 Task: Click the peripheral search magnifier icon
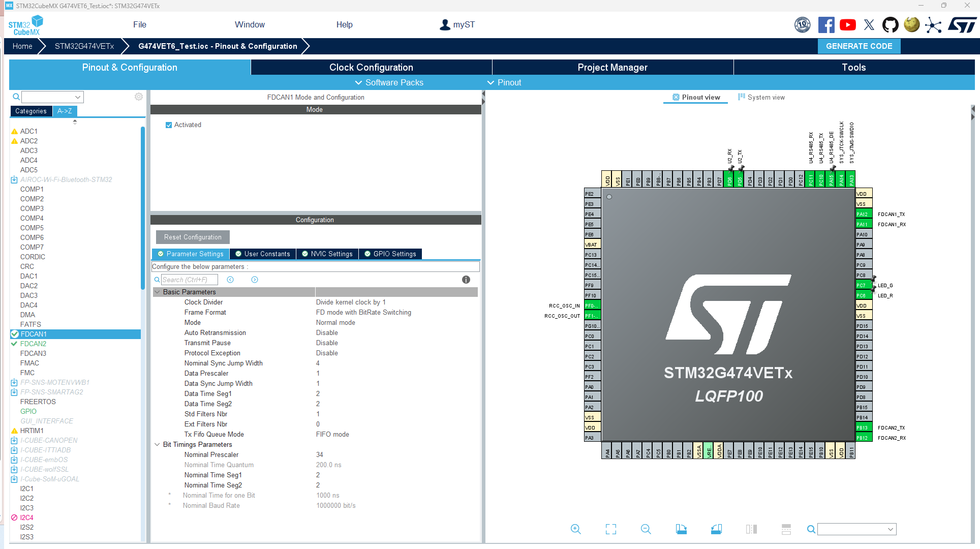coord(16,97)
